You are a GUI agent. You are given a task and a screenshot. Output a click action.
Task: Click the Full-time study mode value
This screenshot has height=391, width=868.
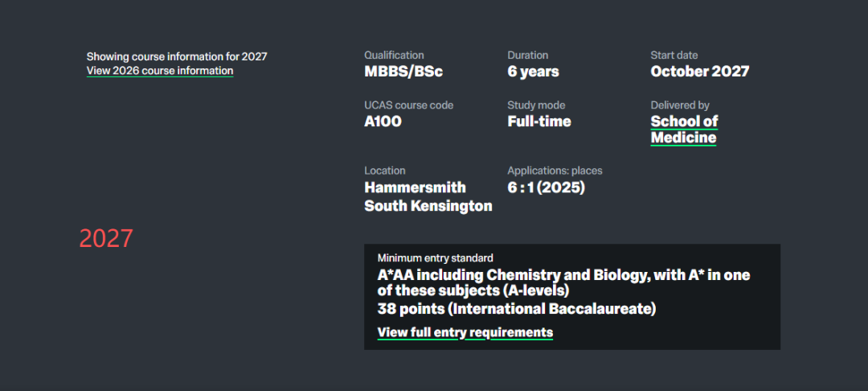[x=539, y=121]
